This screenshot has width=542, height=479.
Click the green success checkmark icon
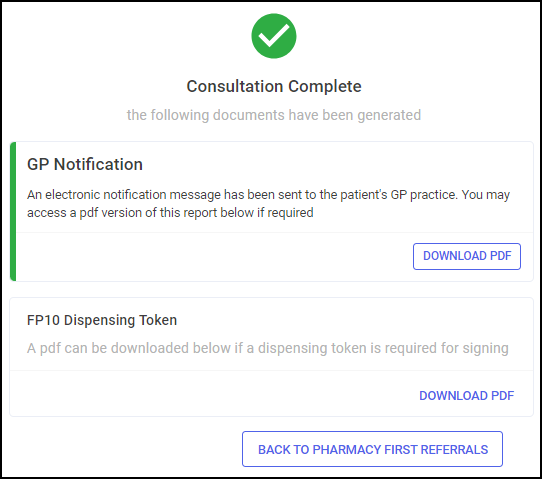click(274, 36)
